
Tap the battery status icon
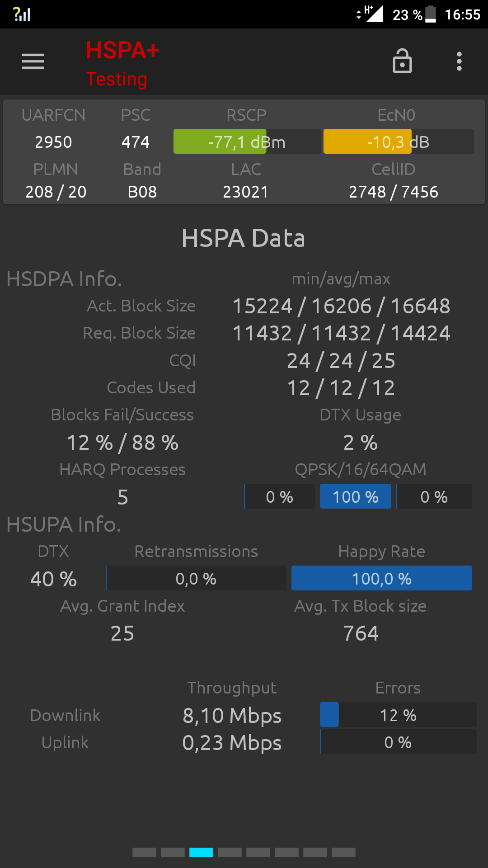pos(431,14)
